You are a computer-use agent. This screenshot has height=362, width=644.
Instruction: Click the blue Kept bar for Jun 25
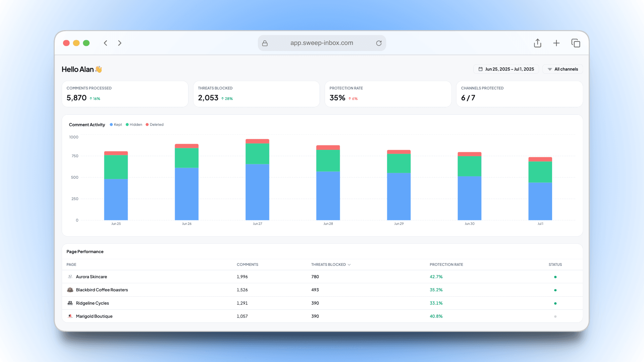116,199
